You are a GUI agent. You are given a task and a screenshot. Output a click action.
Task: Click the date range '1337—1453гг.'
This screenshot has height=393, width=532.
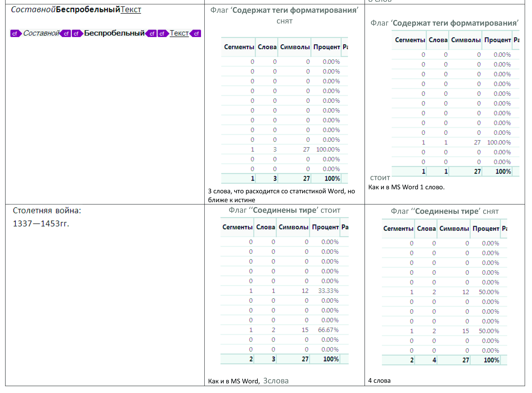click(41, 224)
